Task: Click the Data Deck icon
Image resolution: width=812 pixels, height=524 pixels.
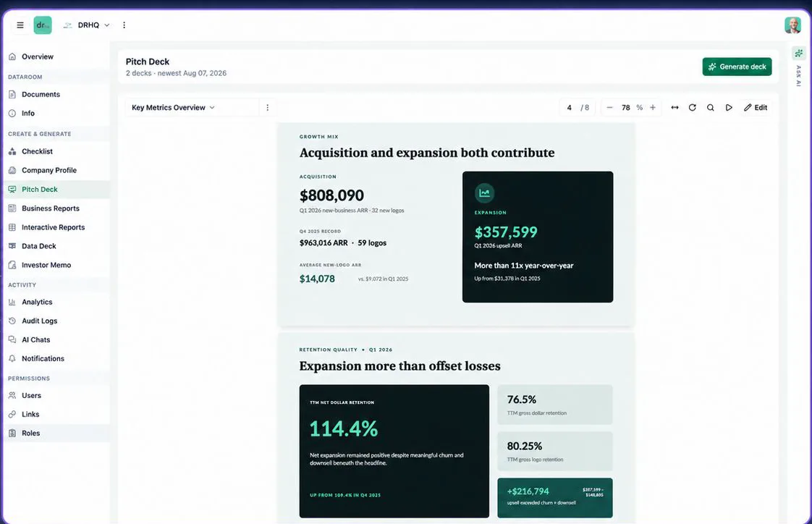Action: click(12, 246)
